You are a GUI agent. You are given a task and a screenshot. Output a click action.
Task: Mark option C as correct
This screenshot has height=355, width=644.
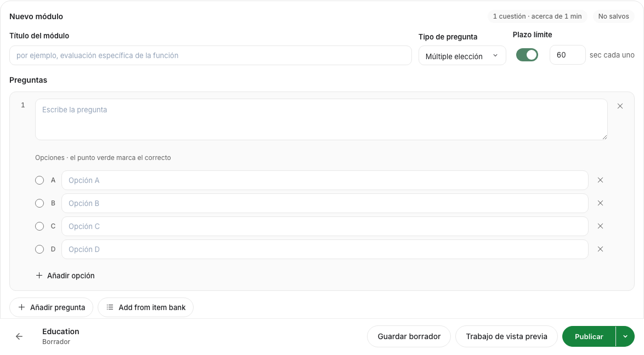click(39, 226)
